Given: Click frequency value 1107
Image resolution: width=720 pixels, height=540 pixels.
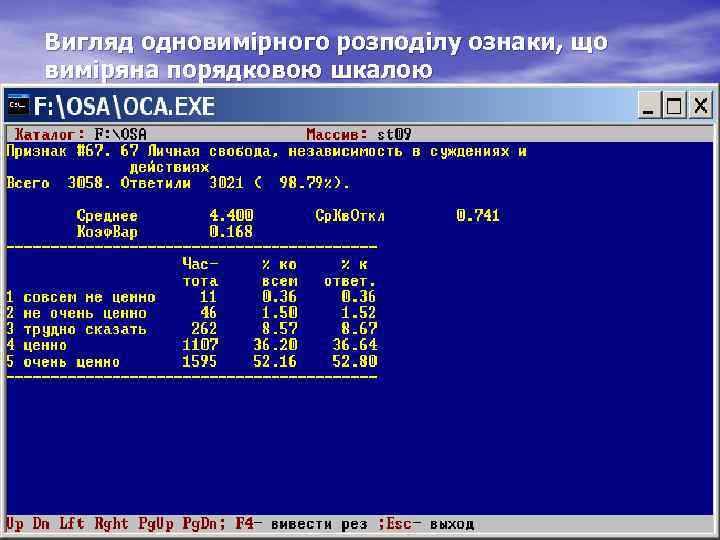Looking at the screenshot, I should 200,345.
